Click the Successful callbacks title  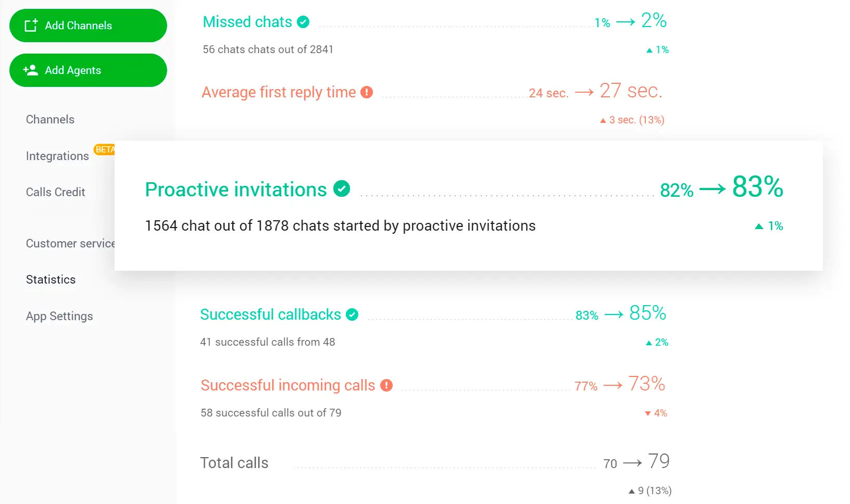tap(270, 314)
